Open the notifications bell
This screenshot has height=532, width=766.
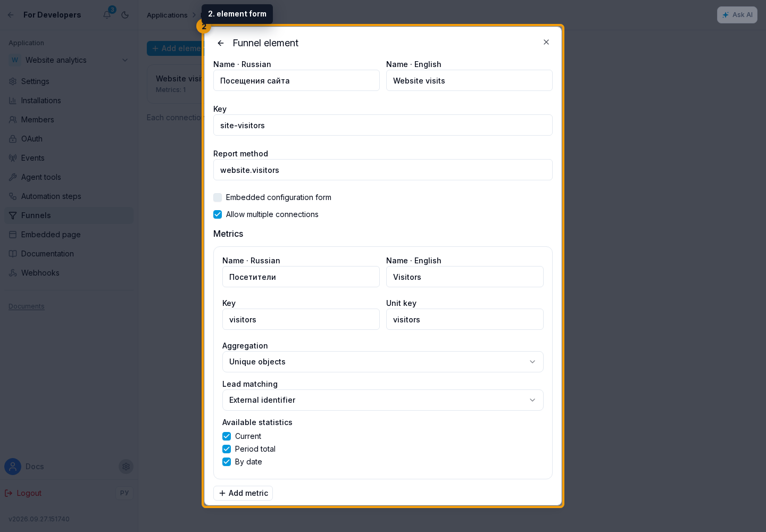point(107,15)
